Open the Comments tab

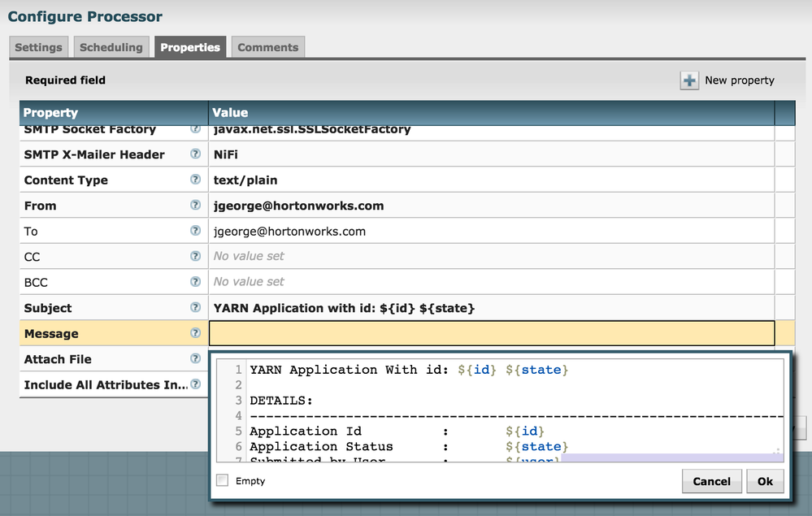(x=267, y=47)
